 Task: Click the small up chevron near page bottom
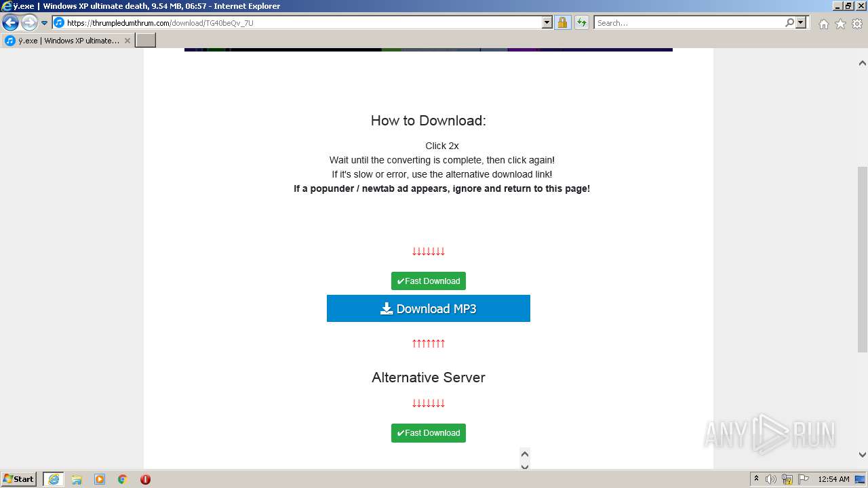(x=524, y=453)
